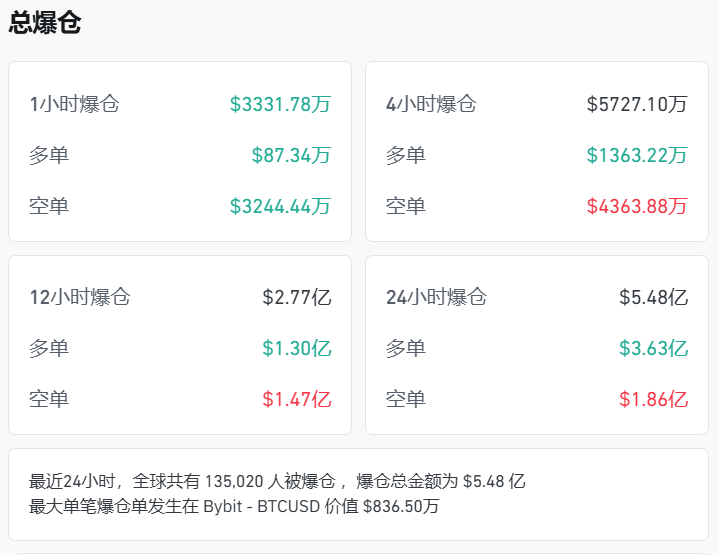
Task: Click the Bybit - BTCUSD largest liquidation line
Action: click(234, 506)
